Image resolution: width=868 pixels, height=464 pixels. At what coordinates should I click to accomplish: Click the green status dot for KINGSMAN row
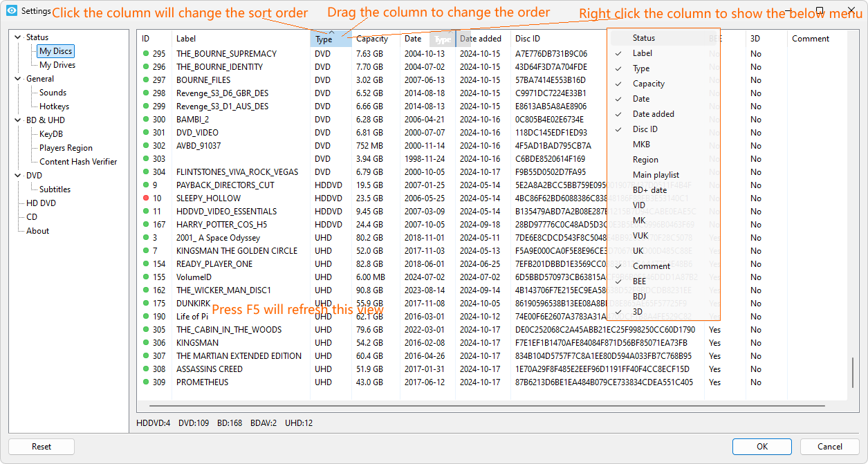146,343
